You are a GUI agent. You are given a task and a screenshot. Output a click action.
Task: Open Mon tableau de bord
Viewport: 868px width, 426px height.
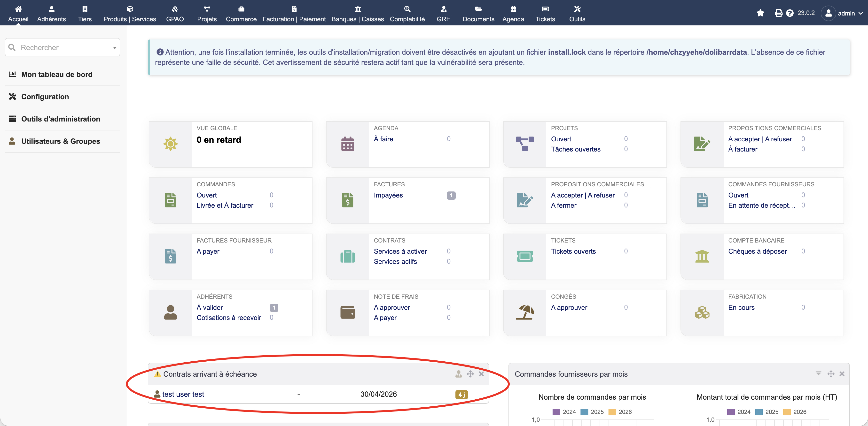click(x=57, y=74)
